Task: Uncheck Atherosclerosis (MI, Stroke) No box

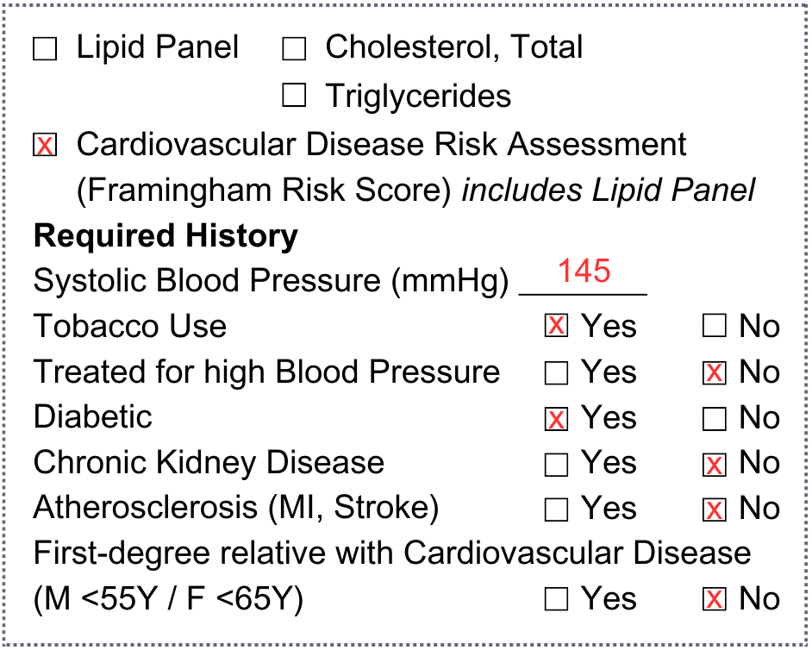Action: pos(715,509)
